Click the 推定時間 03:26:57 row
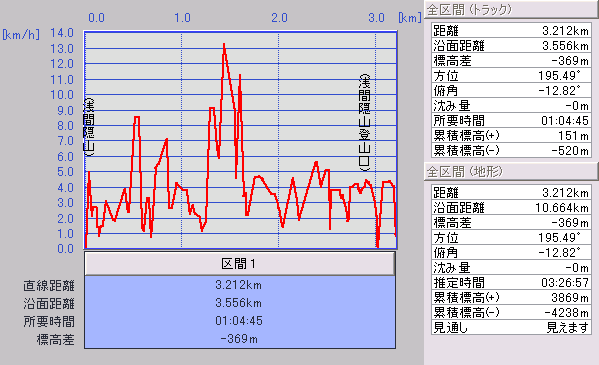Viewport: 599px width, 365px height. 511,282
